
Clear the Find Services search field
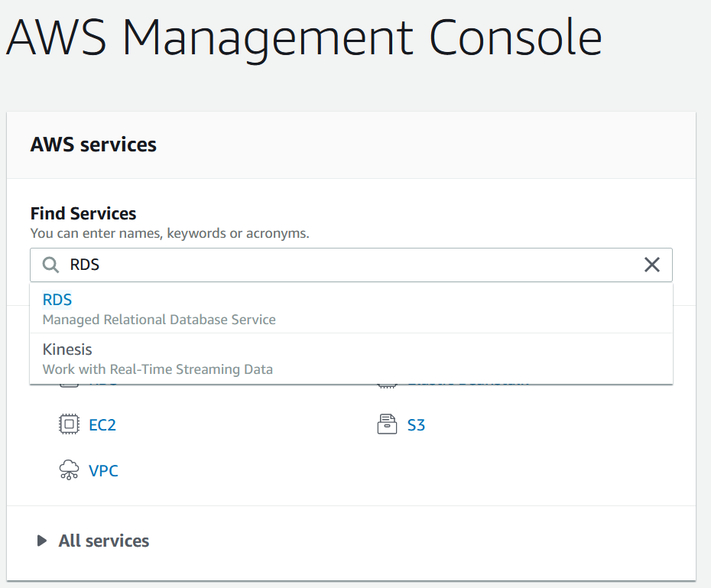coord(651,265)
